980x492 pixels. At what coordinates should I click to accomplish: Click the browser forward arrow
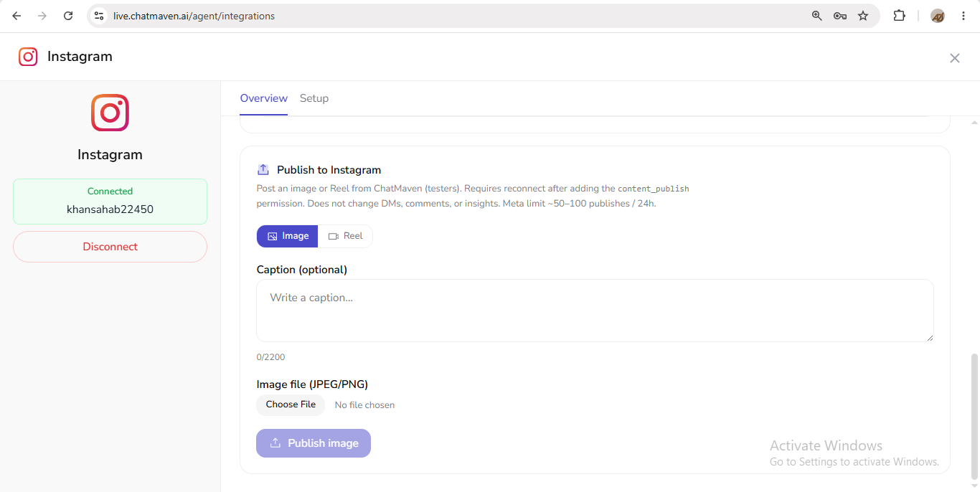tap(42, 16)
